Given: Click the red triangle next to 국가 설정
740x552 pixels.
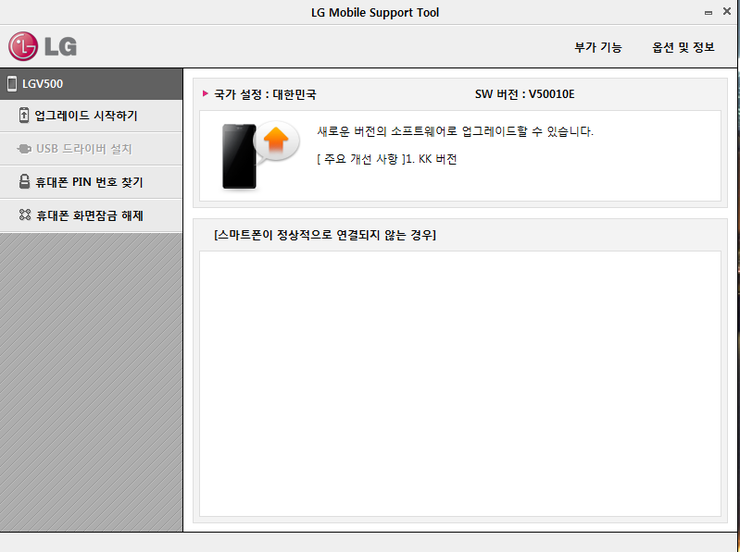Looking at the screenshot, I should click(205, 93).
